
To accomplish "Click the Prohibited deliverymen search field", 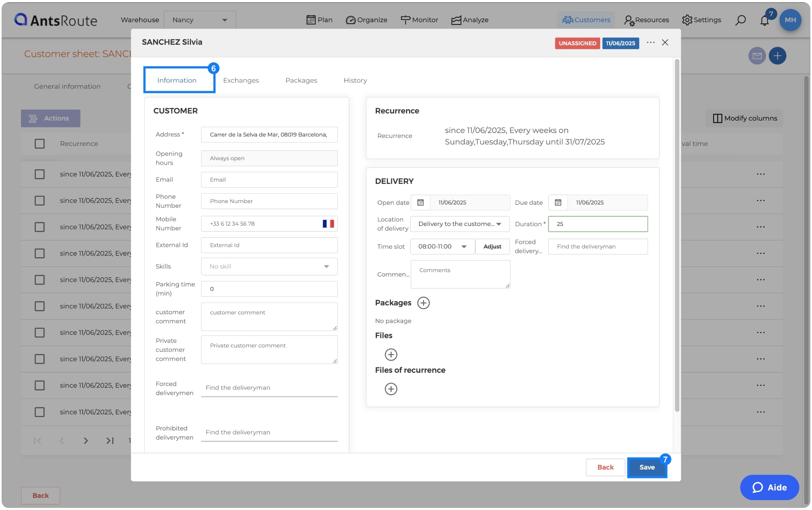I will pyautogui.click(x=269, y=433).
